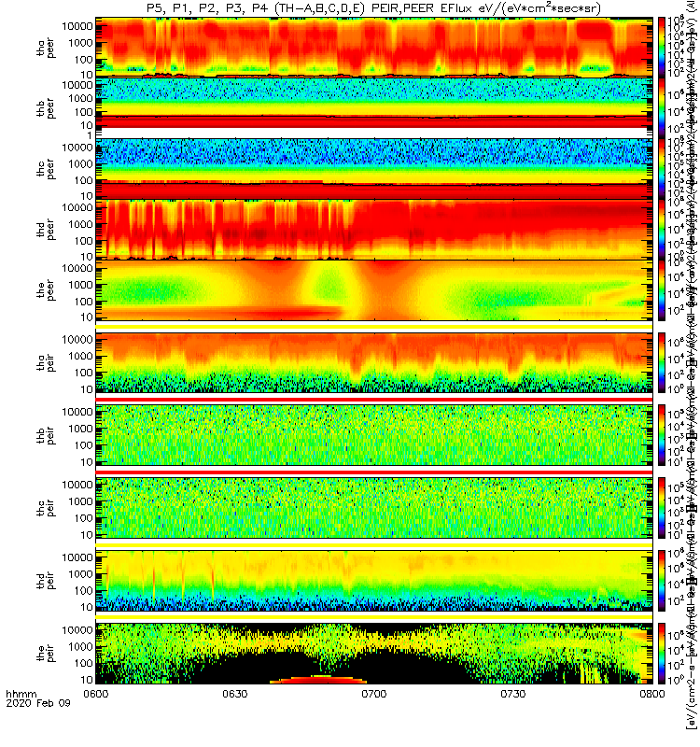Click the 0600 time axis label
This screenshot has width=700, height=747.
pyautogui.click(x=96, y=694)
